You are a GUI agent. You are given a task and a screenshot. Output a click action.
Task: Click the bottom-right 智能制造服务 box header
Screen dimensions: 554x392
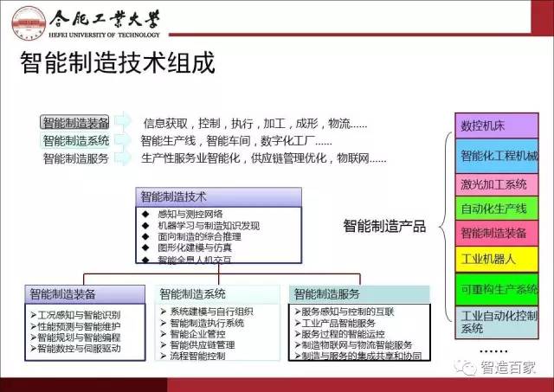pyautogui.click(x=327, y=294)
